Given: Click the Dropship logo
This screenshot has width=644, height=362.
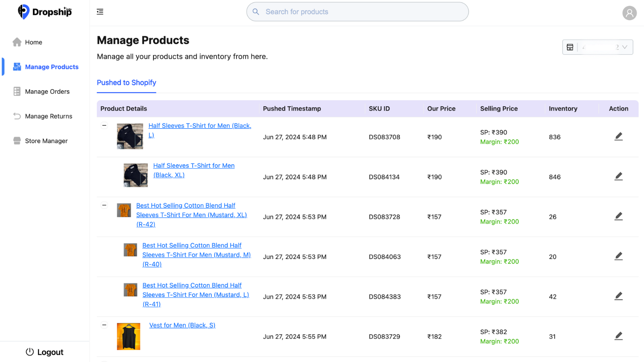Looking at the screenshot, I should pos(45,12).
